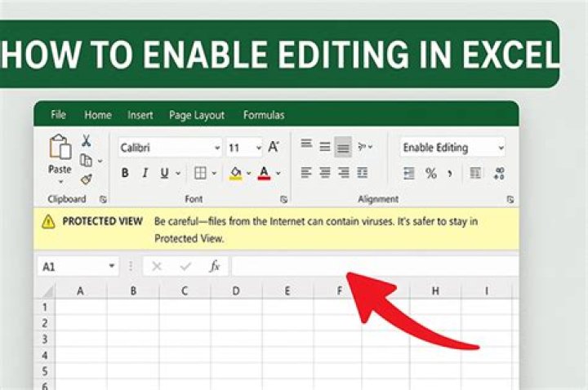
Task: Toggle bold formatting
Action: tap(125, 173)
